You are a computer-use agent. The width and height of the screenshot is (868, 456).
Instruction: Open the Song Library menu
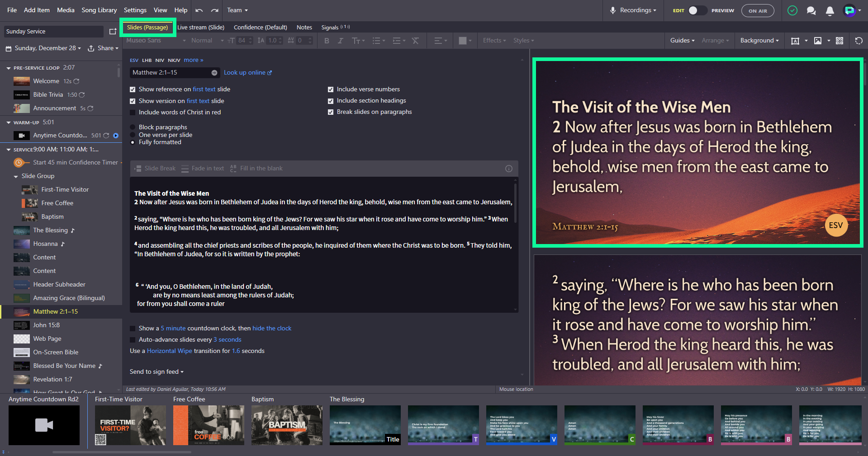[x=99, y=10]
